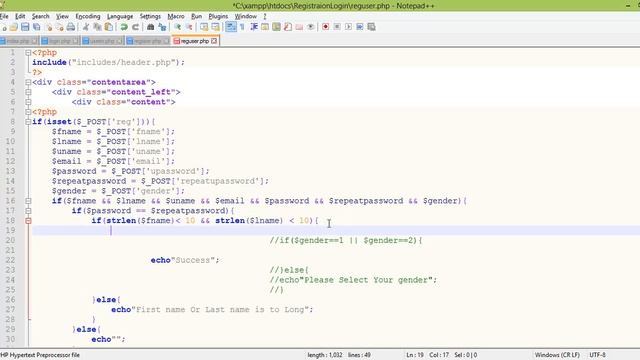
Task: Click the echo"Success"; line of code
Action: click(x=185, y=260)
